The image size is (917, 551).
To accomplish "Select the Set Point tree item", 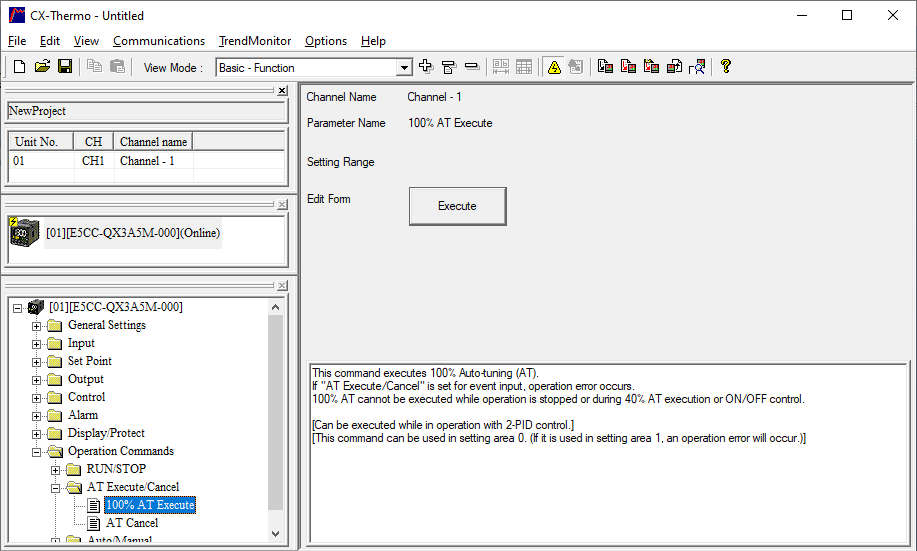I will pos(89,361).
